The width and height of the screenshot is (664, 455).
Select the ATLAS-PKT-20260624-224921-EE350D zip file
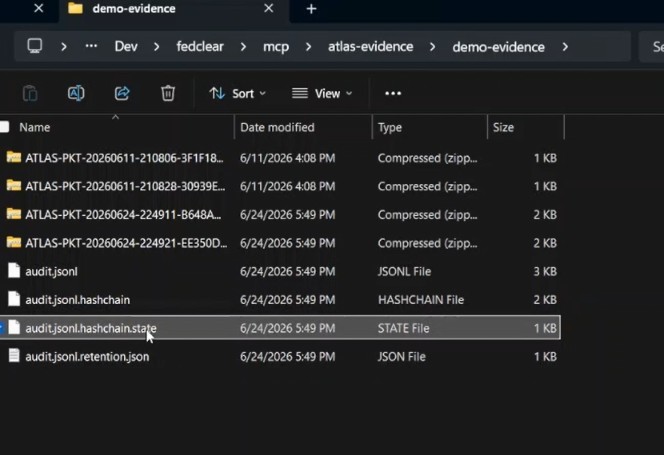(279, 243)
